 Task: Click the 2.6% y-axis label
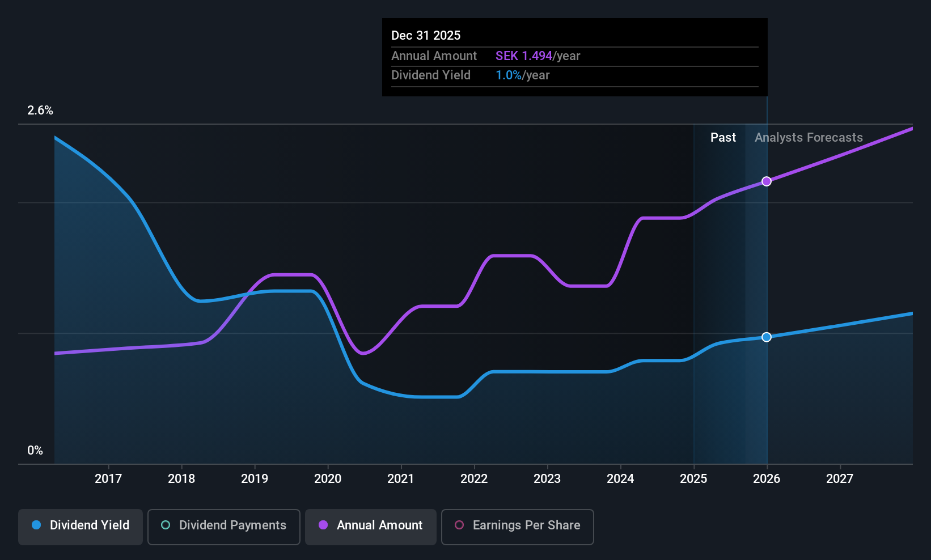(x=40, y=111)
